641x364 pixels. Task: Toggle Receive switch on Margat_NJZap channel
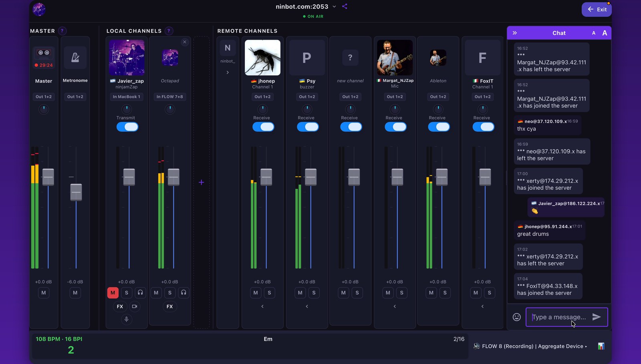point(395,127)
